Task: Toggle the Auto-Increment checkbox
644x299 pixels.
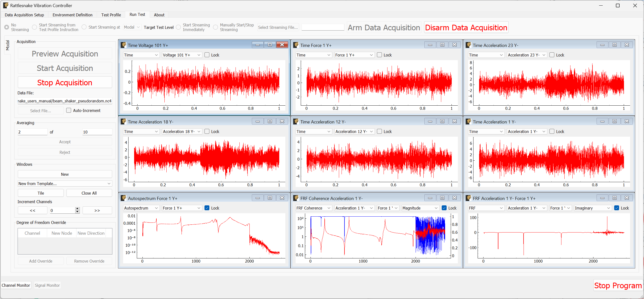Action: pyautogui.click(x=68, y=110)
